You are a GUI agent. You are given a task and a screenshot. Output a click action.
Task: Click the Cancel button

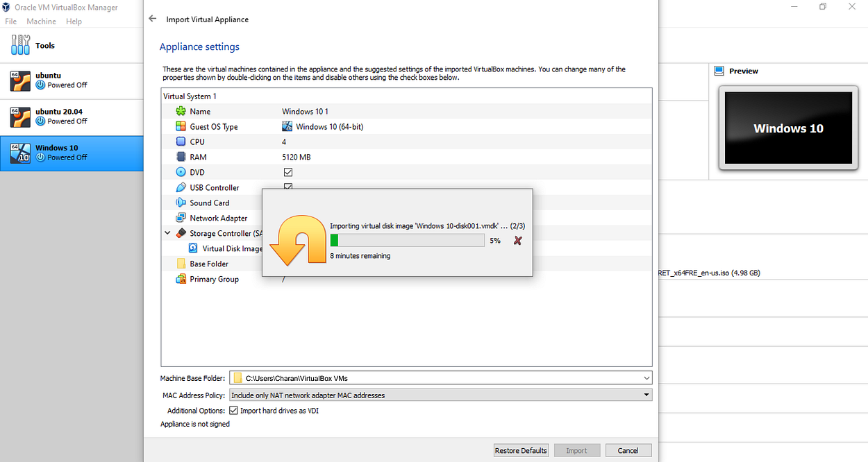pyautogui.click(x=628, y=450)
